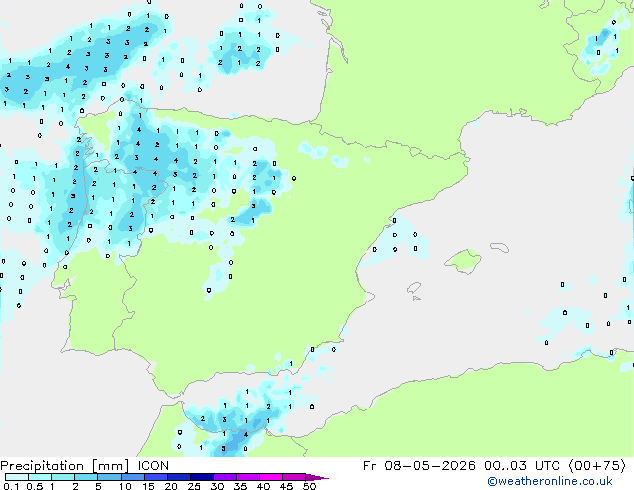The height and width of the screenshot is (490, 634).
Task: Pick the 10–15 mm blue legend swatch
Action: point(133,477)
